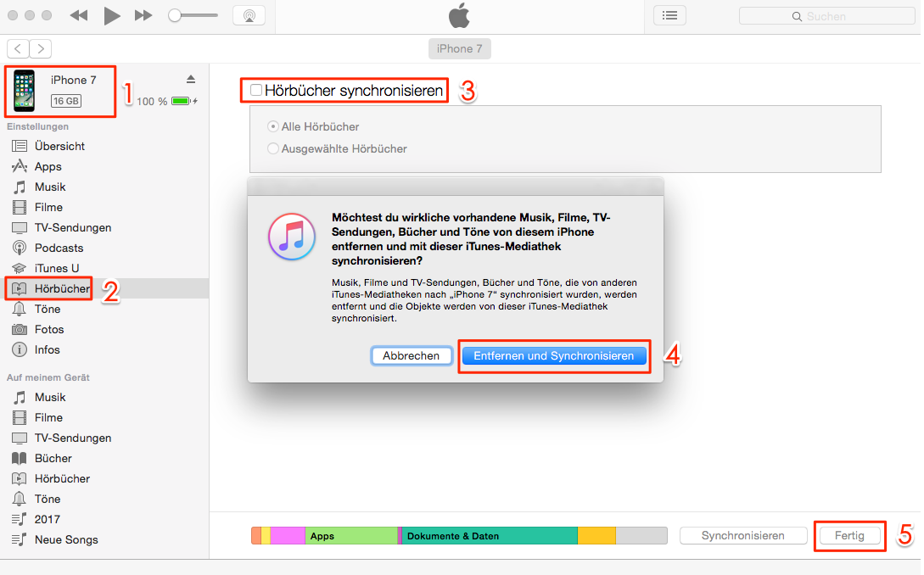This screenshot has width=924, height=575.
Task: Start playback with the play button
Action: [x=111, y=16]
